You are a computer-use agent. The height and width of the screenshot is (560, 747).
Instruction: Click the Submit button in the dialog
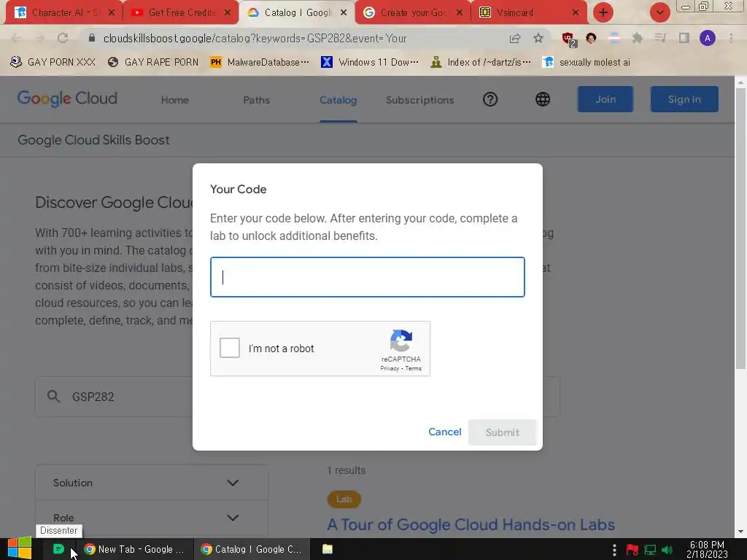502,432
